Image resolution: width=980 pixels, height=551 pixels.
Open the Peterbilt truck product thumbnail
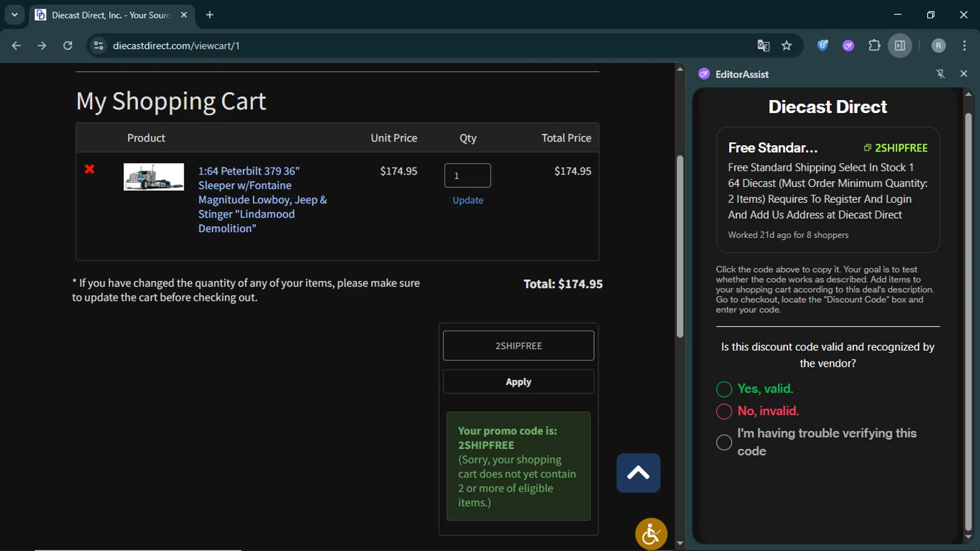(154, 177)
